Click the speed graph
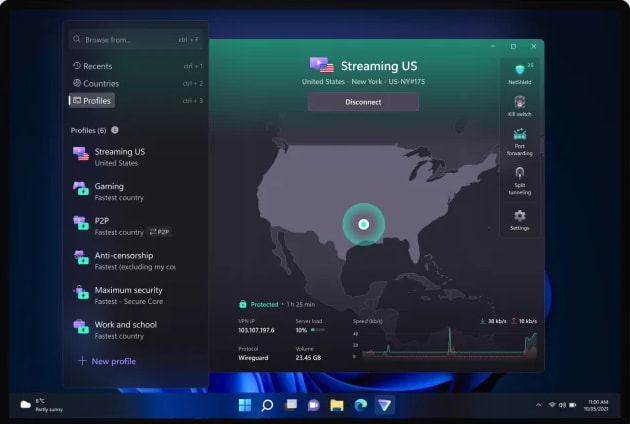The image size is (630, 424). (449, 344)
